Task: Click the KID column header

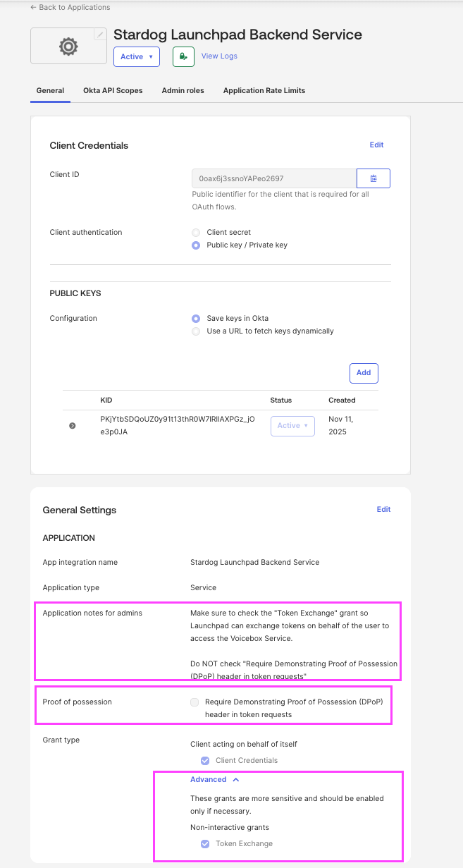Action: pos(107,400)
